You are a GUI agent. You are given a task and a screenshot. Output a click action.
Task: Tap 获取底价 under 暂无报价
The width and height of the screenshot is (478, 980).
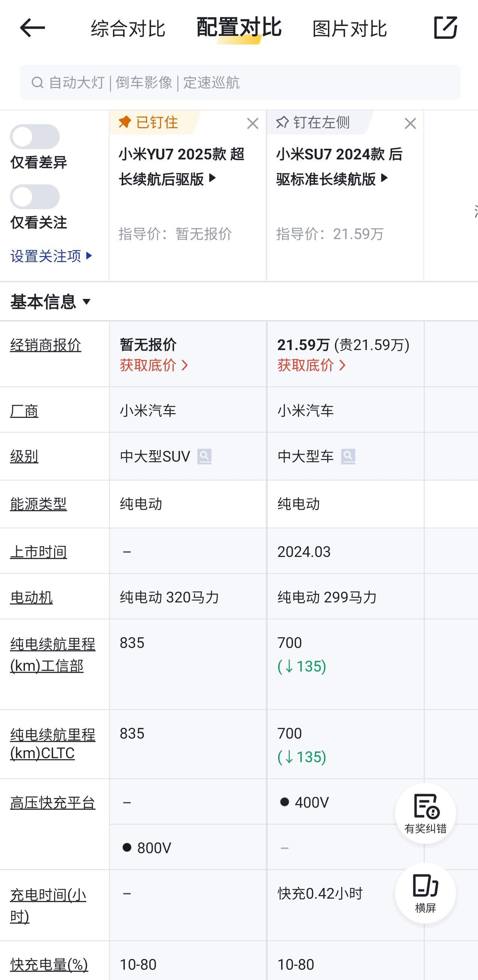[154, 365]
